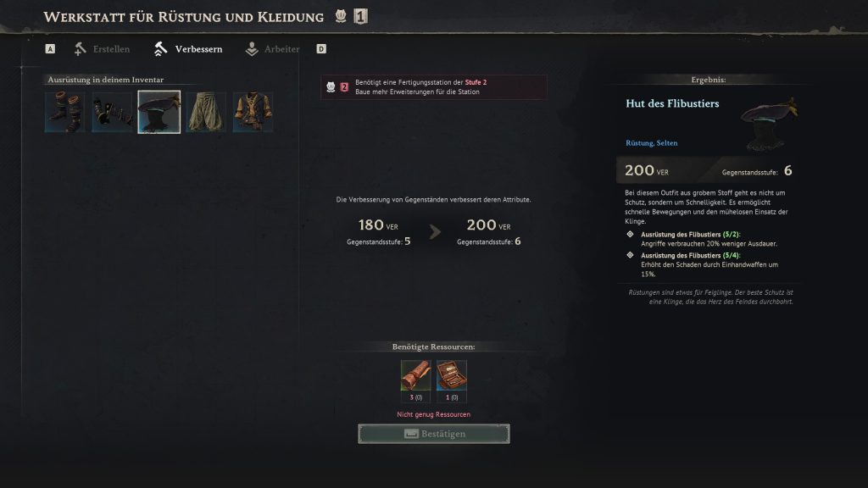The width and height of the screenshot is (868, 488).
Task: Click the second set bonus diamond marker
Action: click(x=630, y=255)
